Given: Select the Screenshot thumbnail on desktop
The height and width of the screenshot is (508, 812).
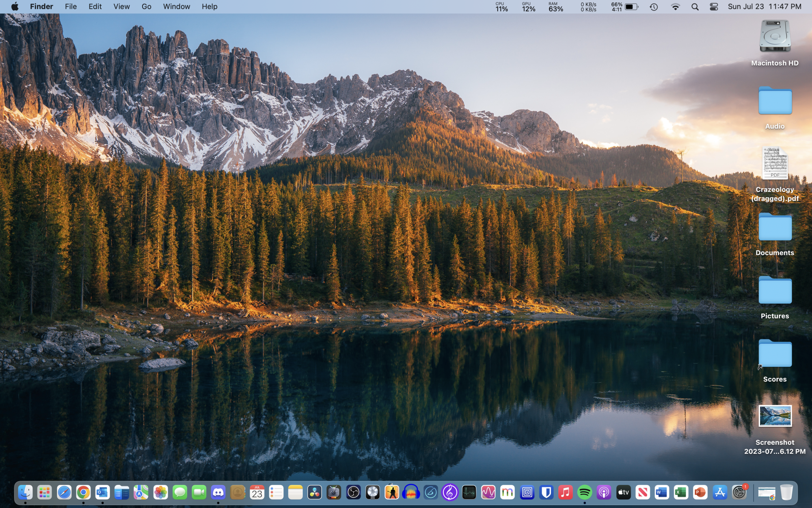Looking at the screenshot, I should pyautogui.click(x=775, y=416).
